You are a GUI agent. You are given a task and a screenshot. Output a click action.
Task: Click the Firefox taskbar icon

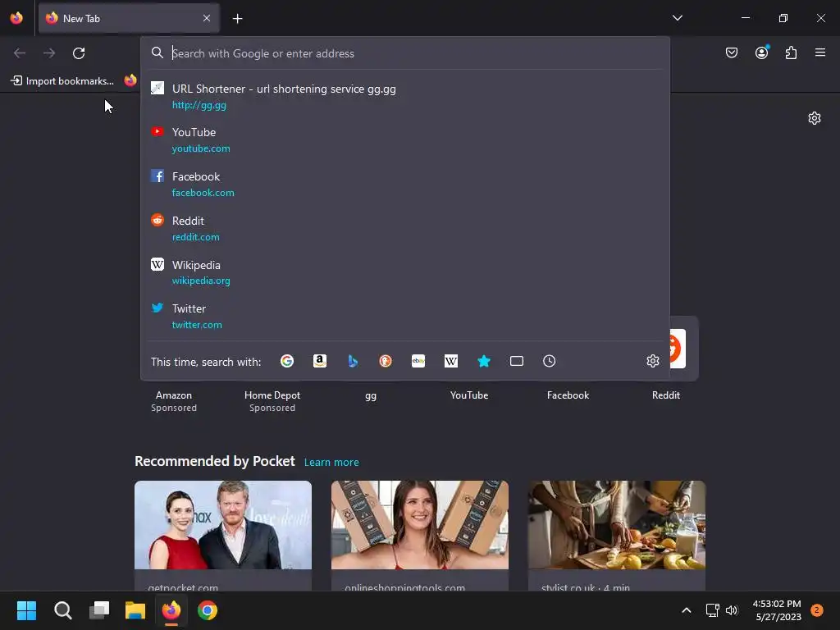[x=171, y=610]
